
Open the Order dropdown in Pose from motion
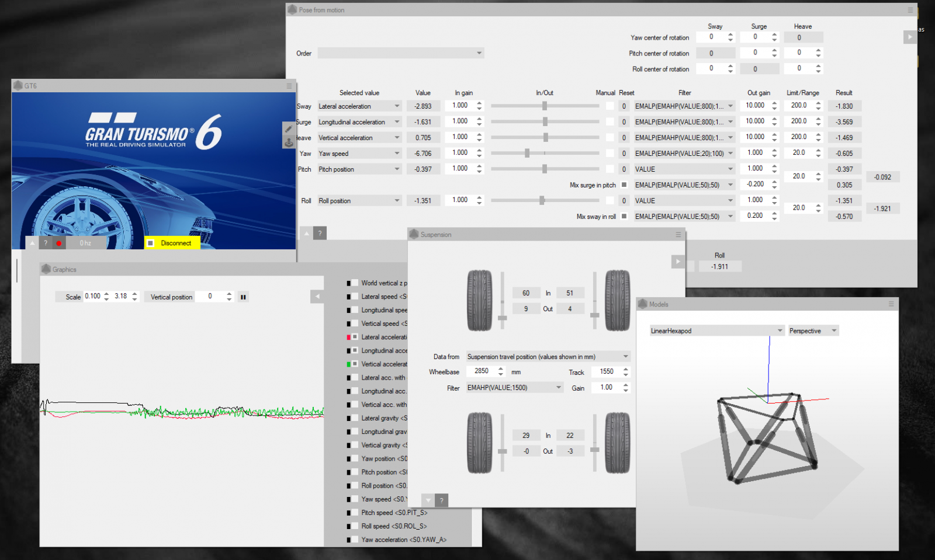pos(401,53)
